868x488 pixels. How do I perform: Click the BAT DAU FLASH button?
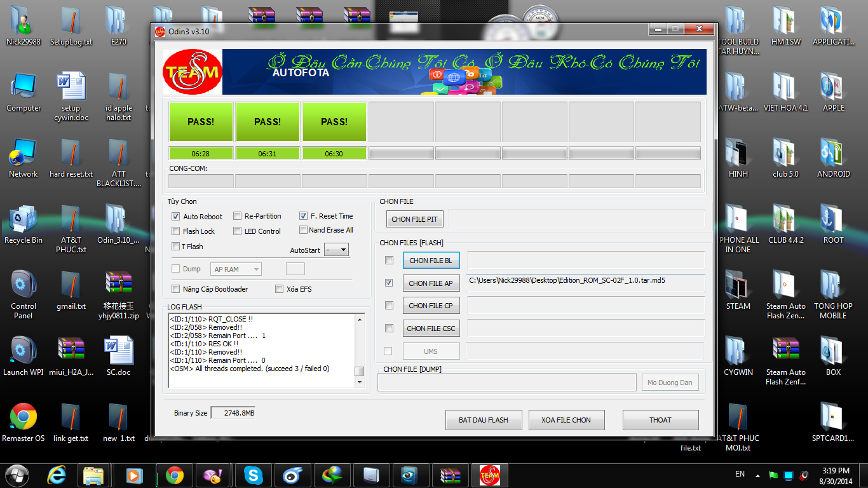484,420
